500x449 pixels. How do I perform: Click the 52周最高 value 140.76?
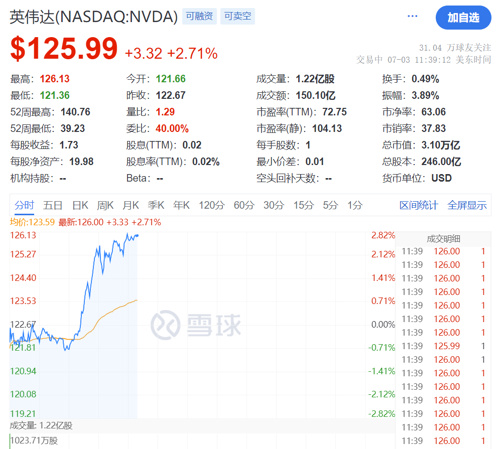tap(75, 112)
